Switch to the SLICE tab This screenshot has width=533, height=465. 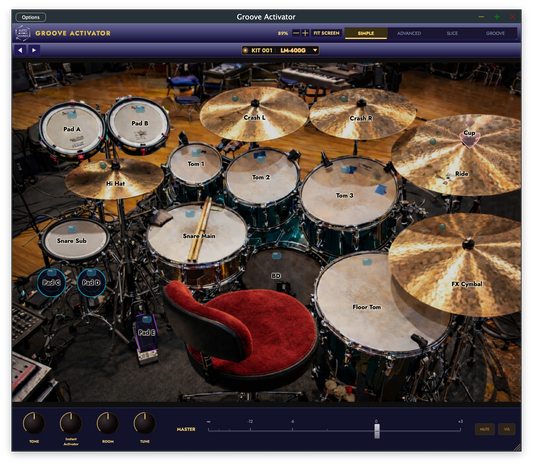452,33
